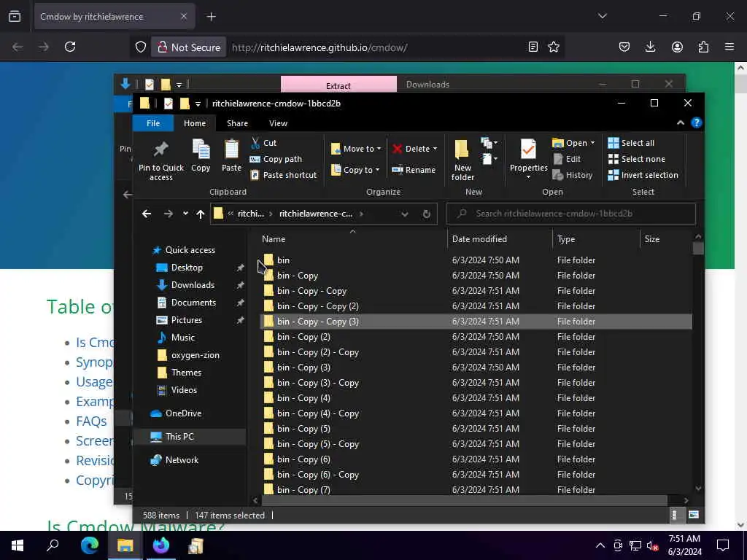Save page to Pocket icon

coord(624,47)
